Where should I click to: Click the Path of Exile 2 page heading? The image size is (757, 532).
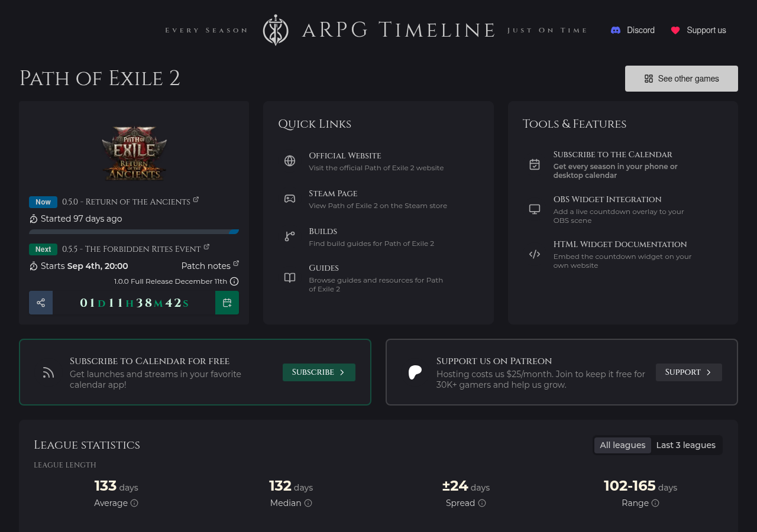tap(100, 79)
